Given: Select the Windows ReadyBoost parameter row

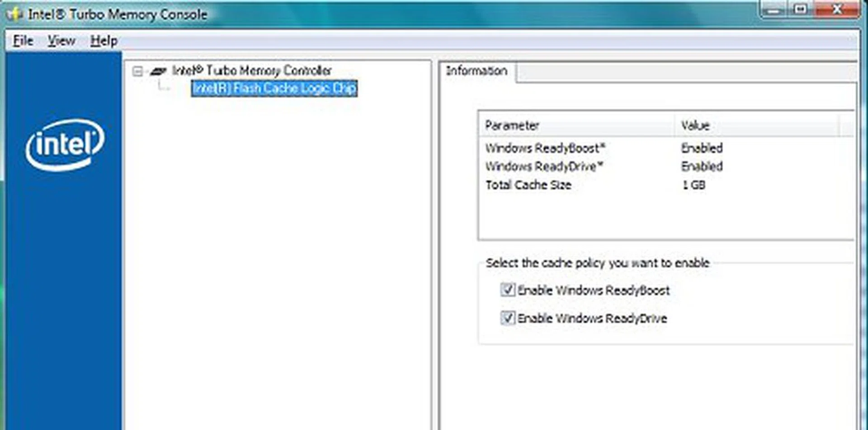Looking at the screenshot, I should coord(545,148).
